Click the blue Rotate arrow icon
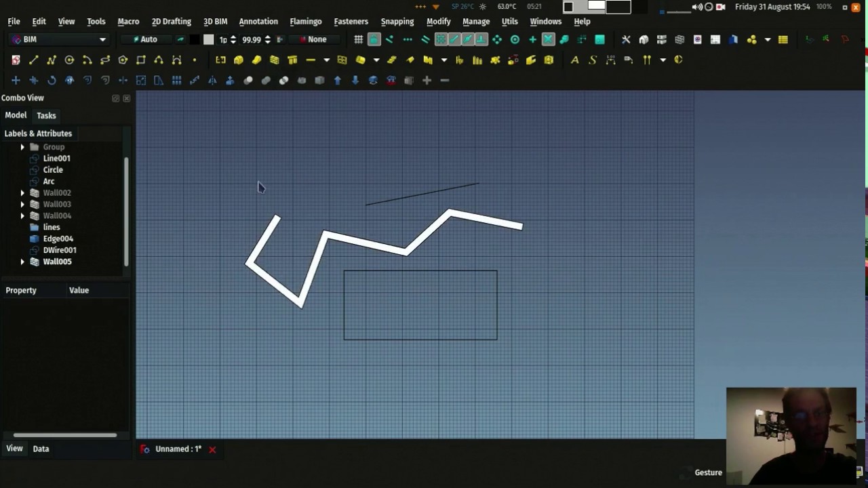 pos(52,81)
